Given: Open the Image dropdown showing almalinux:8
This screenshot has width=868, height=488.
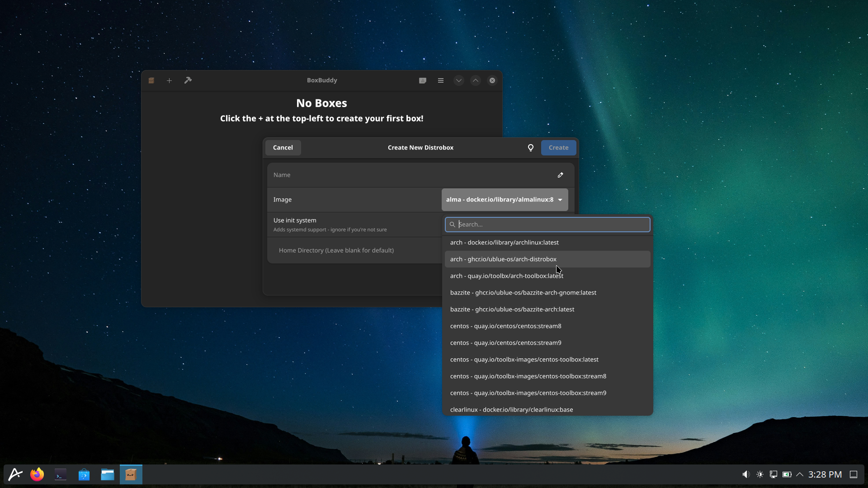Looking at the screenshot, I should [x=505, y=200].
